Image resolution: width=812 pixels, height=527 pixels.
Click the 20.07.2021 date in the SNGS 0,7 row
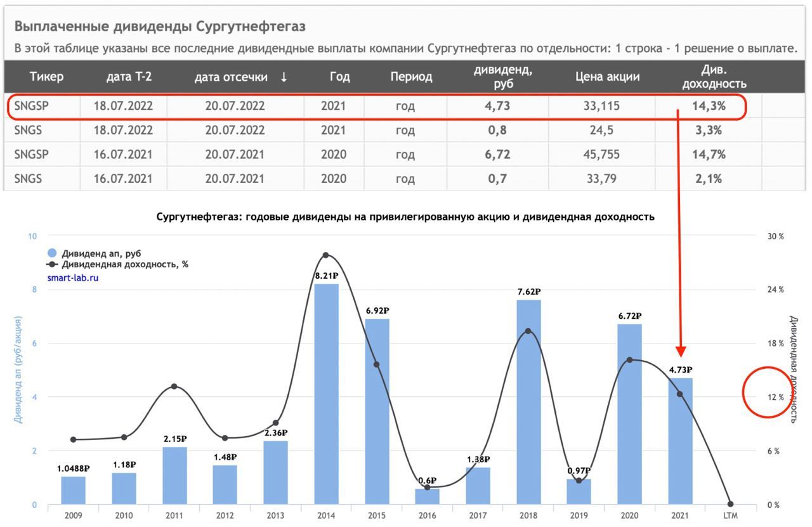(235, 178)
